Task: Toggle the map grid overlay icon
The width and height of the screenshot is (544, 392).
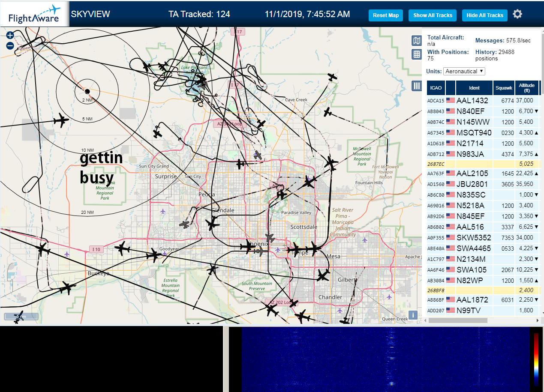Action: (x=416, y=54)
